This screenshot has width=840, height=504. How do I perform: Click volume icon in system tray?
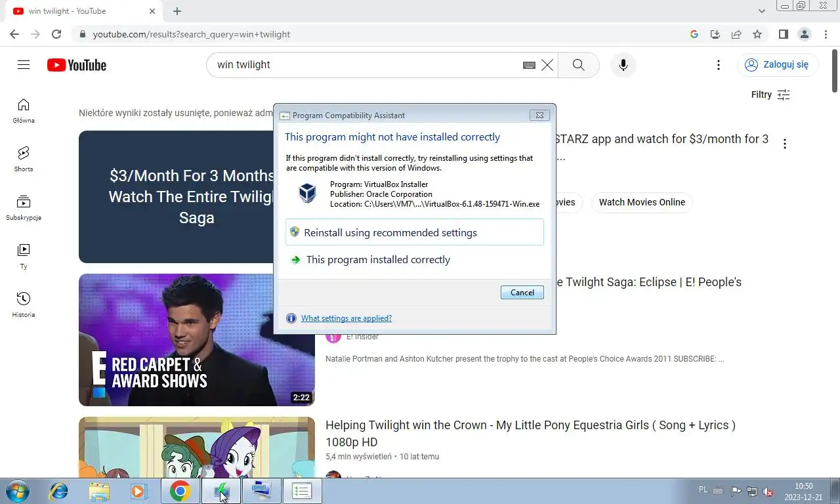tap(768, 492)
